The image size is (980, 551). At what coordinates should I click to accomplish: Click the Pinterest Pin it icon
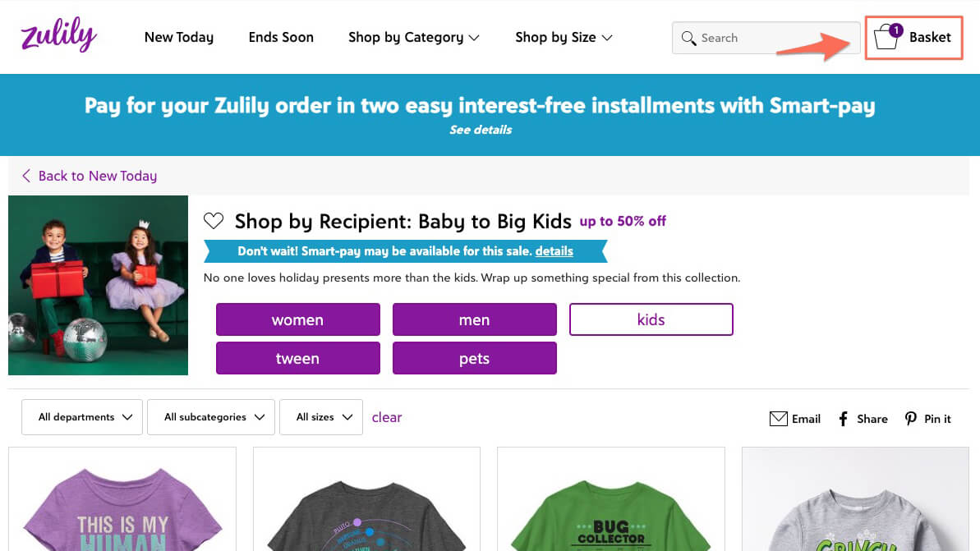[911, 419]
